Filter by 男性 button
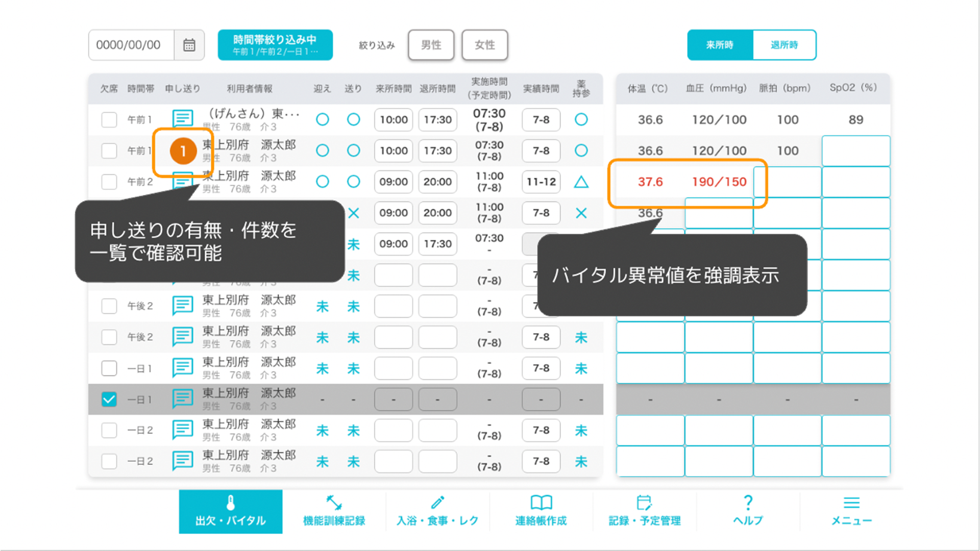Viewport: 980px width, 551px height. 431,45
